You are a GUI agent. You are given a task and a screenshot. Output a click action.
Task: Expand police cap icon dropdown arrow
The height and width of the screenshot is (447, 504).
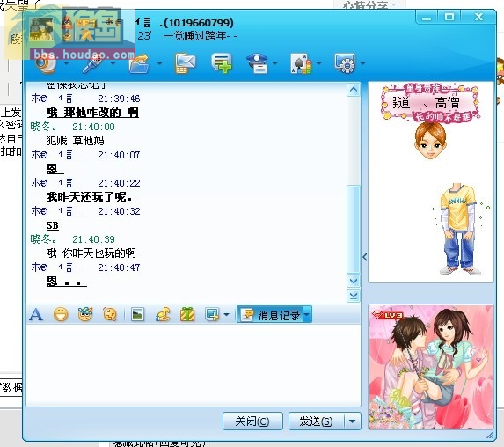[x=275, y=63]
